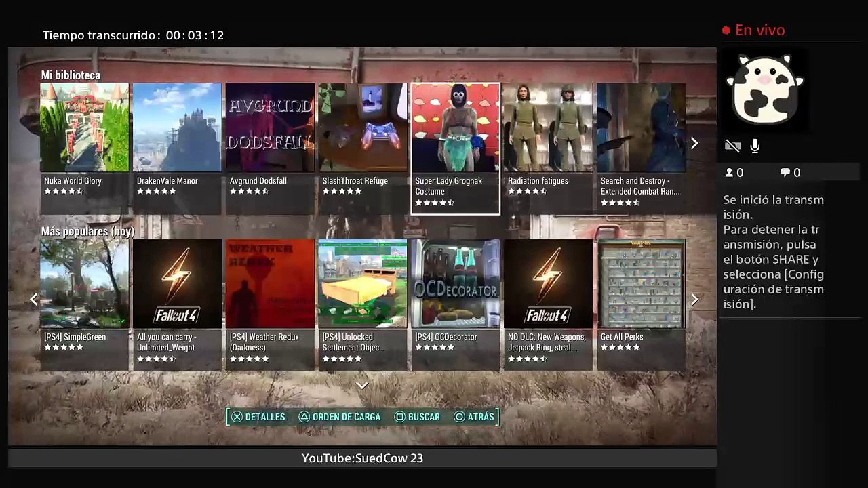868x488 pixels.
Task: Click the Más populares (hoy) heading
Action: pyautogui.click(x=87, y=232)
